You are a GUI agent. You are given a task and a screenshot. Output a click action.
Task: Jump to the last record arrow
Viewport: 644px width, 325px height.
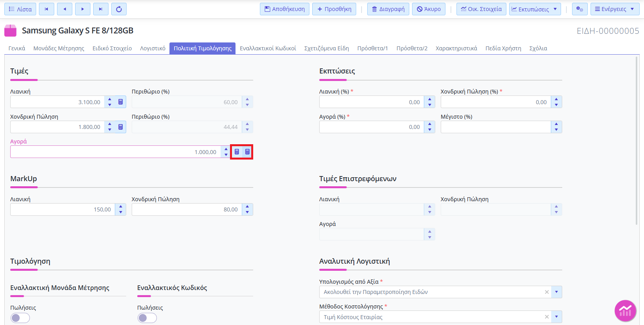click(x=101, y=9)
